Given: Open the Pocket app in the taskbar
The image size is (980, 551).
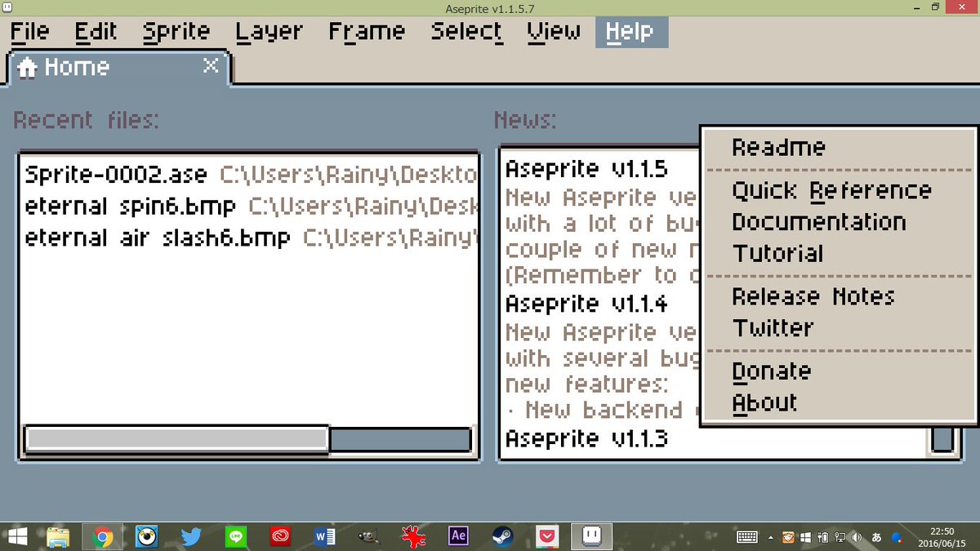Looking at the screenshot, I should (x=546, y=536).
